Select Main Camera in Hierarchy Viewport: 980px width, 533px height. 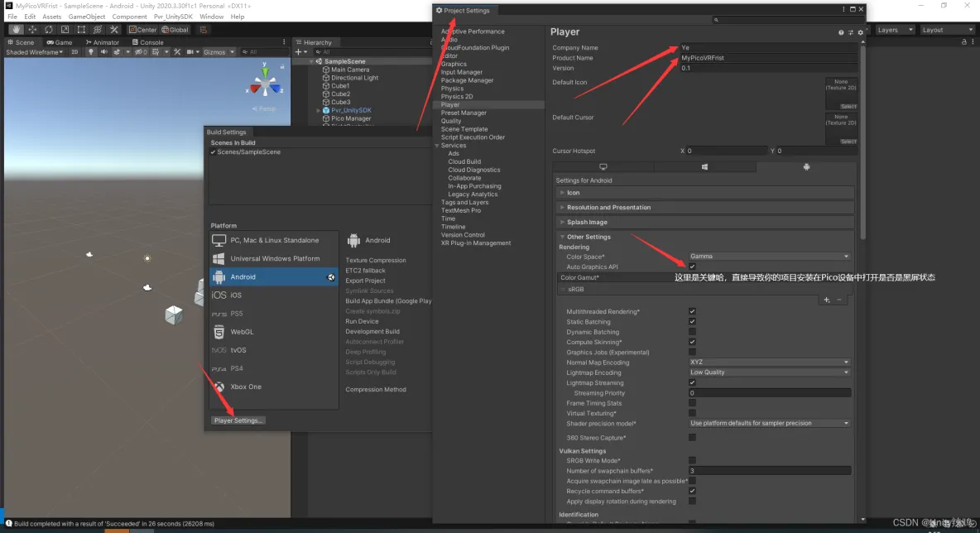click(350, 70)
